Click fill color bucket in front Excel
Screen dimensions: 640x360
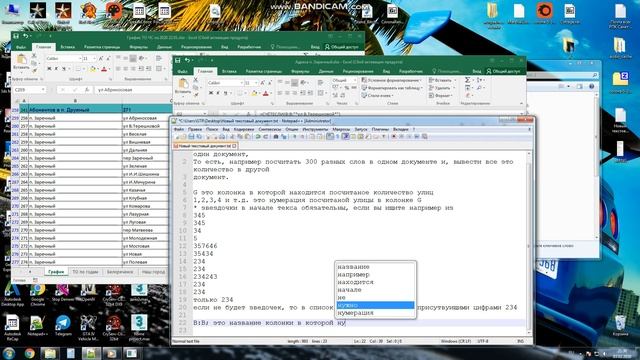click(x=254, y=93)
